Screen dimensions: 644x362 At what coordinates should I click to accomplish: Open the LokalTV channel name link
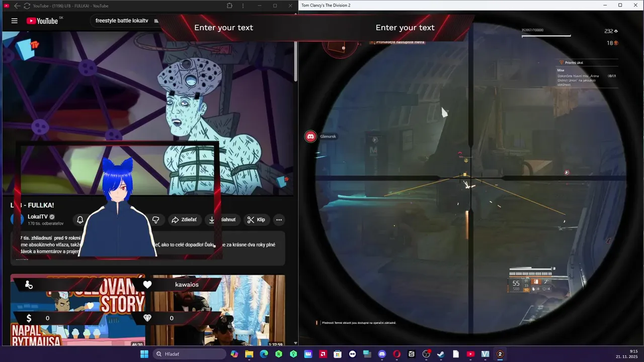point(38,217)
